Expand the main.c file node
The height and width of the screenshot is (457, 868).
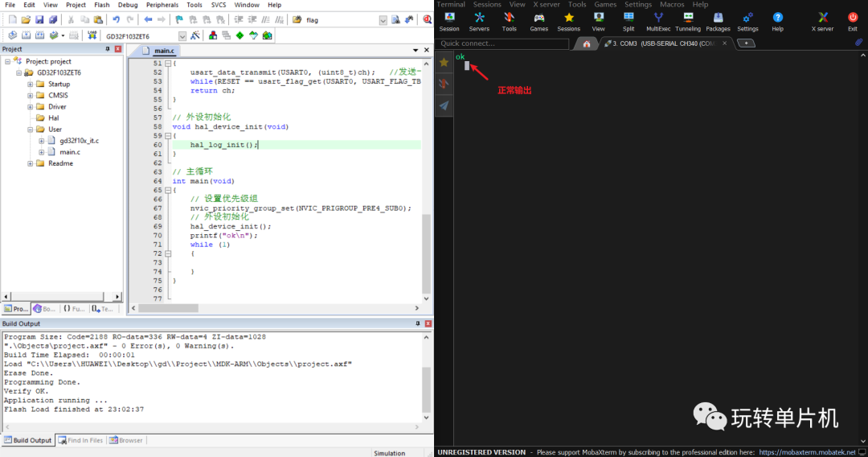(x=41, y=151)
